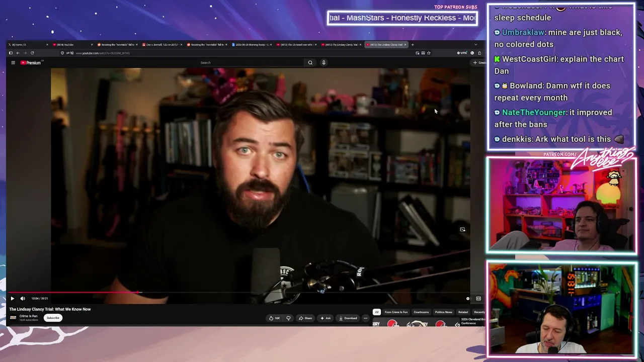Viewport: 644px width, 362px height.
Task: Bookmark this page with the star icon
Action: click(x=429, y=53)
